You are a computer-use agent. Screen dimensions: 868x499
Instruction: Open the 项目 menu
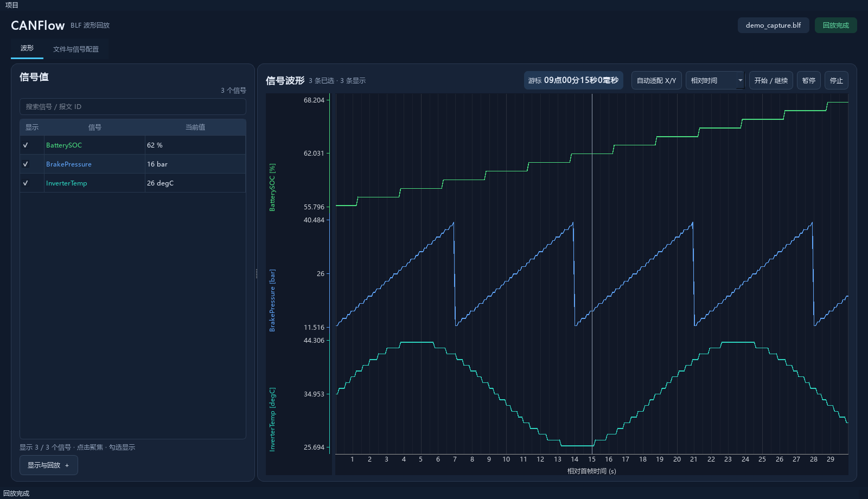click(12, 5)
